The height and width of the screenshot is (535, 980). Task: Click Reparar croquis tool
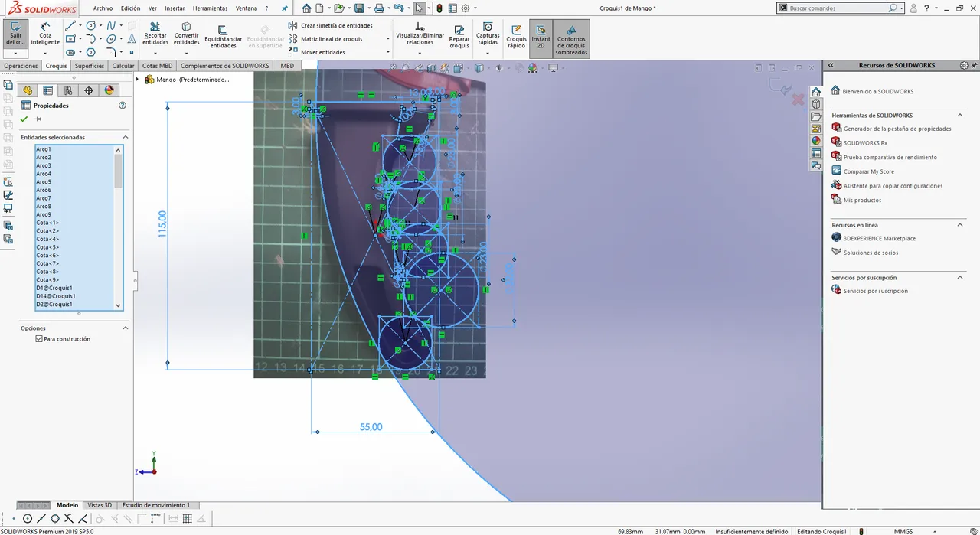pos(459,36)
